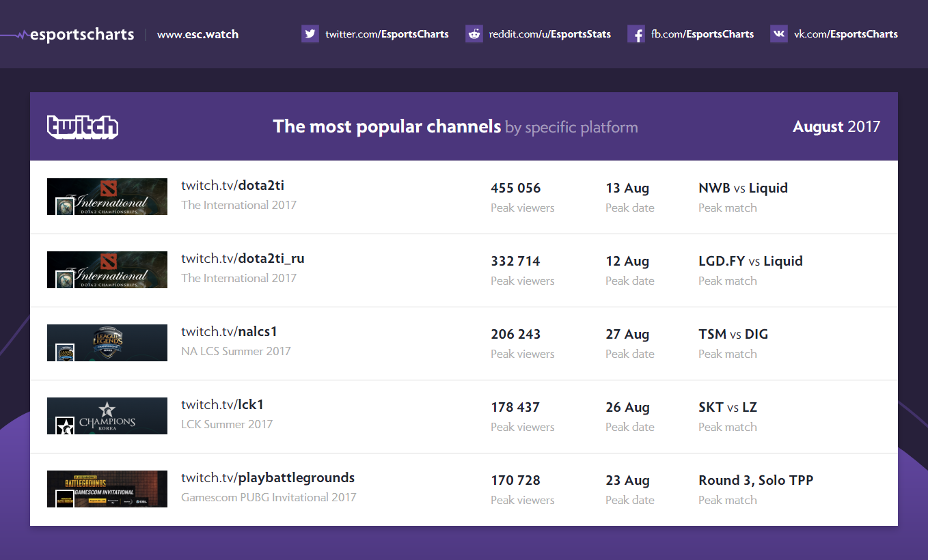Click the SKT vs LZ match
Image resolution: width=928 pixels, height=560 pixels.
point(728,407)
